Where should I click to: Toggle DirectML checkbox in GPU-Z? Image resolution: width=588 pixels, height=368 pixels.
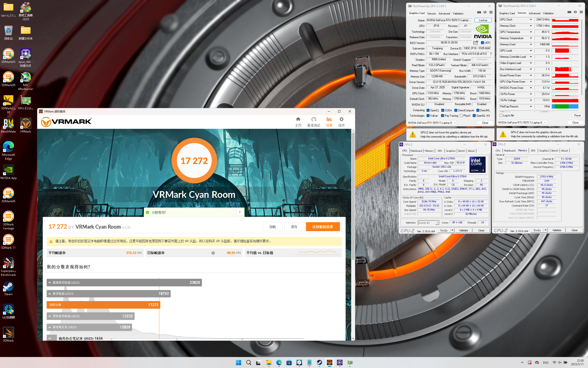point(478,110)
